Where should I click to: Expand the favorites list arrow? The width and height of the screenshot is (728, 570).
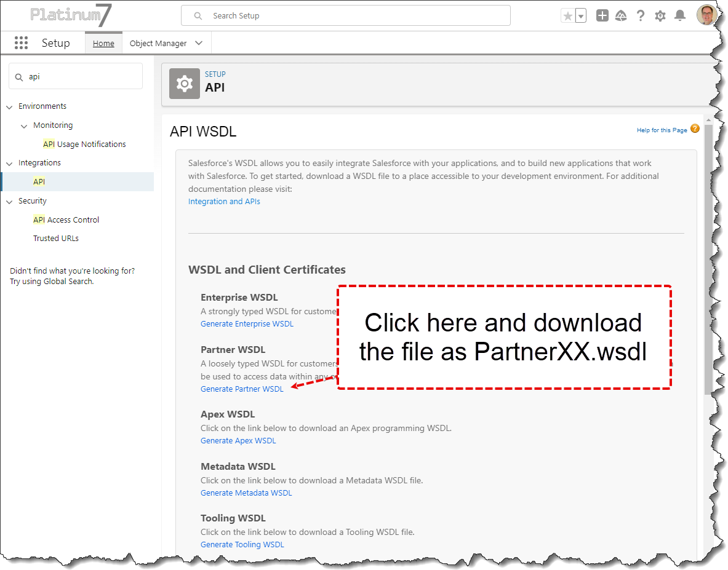(x=580, y=15)
